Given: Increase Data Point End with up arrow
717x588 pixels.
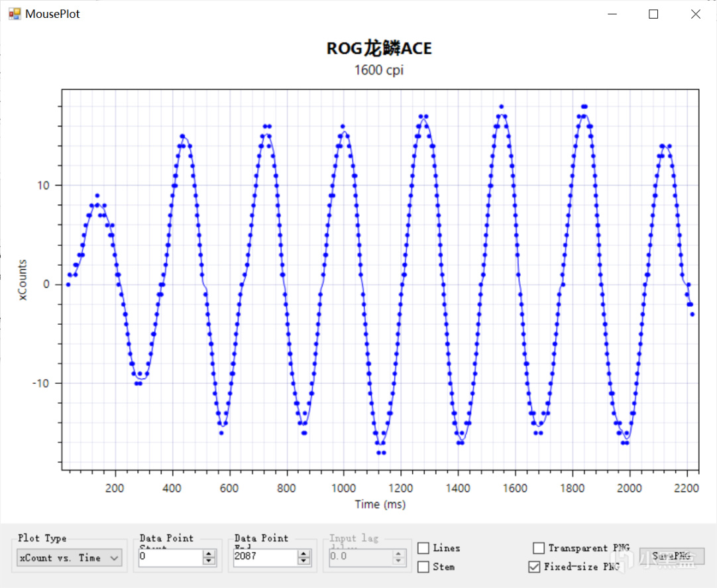Looking at the screenshot, I should 303,554.
